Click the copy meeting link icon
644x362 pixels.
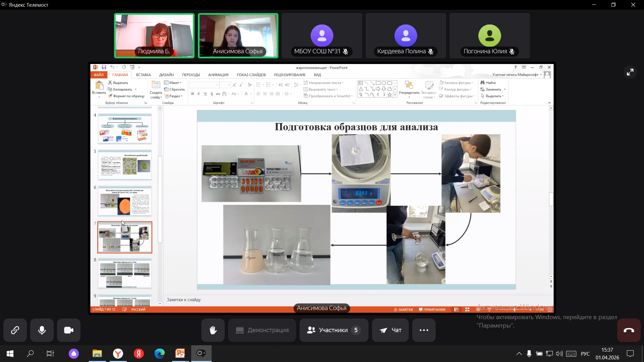[x=15, y=330]
